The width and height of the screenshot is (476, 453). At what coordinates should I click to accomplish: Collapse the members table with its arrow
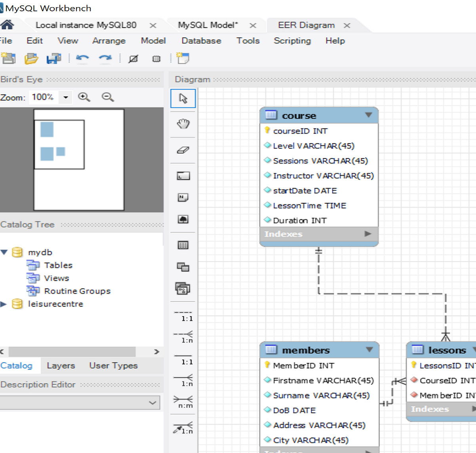[x=369, y=350]
